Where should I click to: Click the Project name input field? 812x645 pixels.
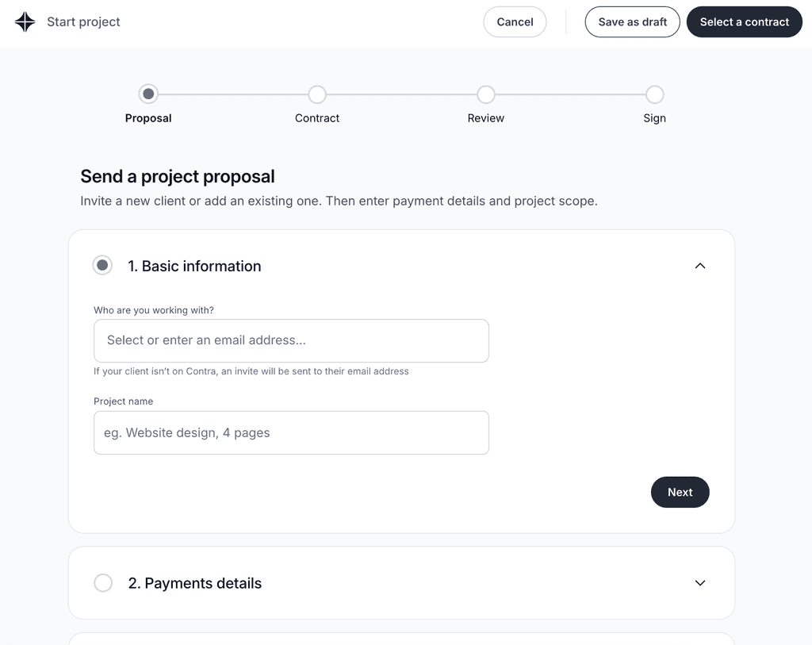(x=291, y=432)
